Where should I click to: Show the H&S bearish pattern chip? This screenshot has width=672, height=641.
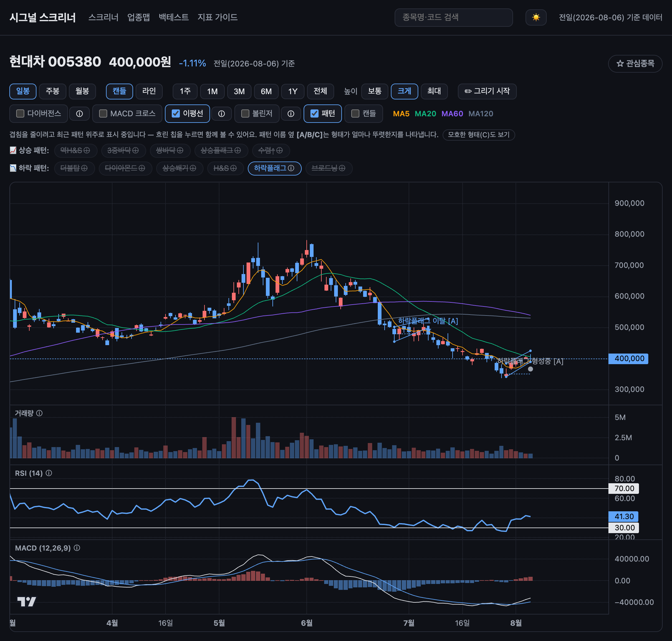[225, 168]
